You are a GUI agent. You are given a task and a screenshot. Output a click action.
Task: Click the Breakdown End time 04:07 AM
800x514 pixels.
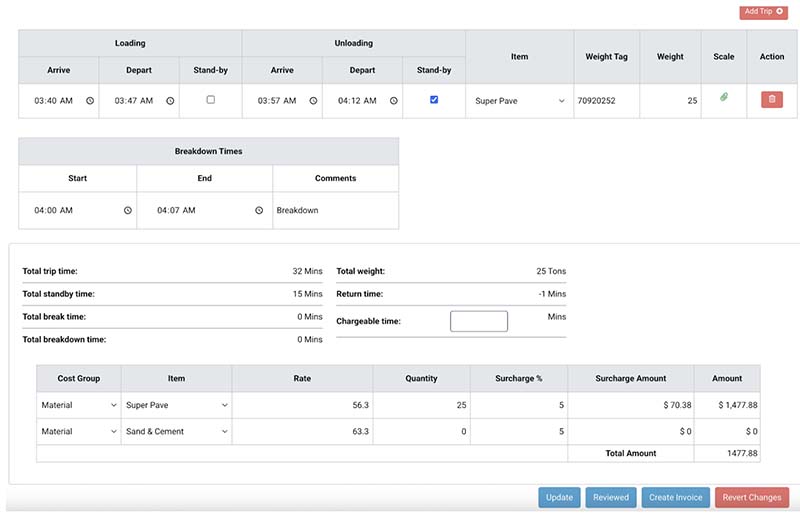click(x=176, y=210)
